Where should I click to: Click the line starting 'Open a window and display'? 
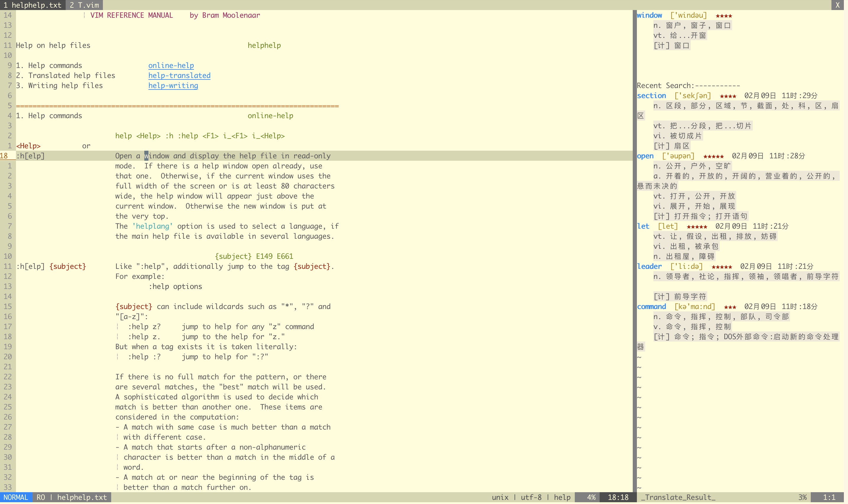click(223, 156)
